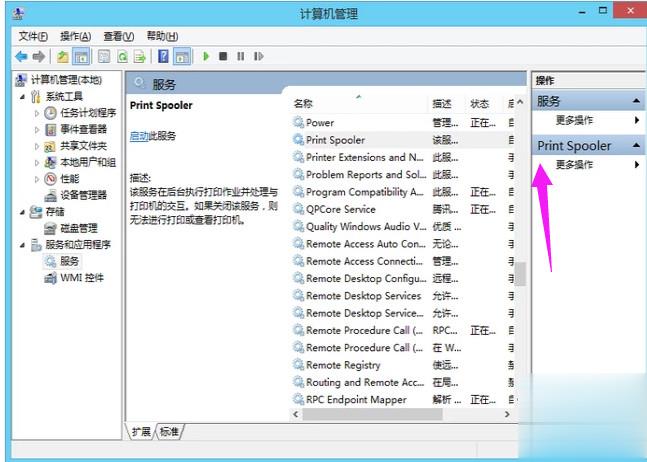Switch to the 标准 tab
Image resolution: width=647 pixels, height=462 pixels.
tap(169, 431)
